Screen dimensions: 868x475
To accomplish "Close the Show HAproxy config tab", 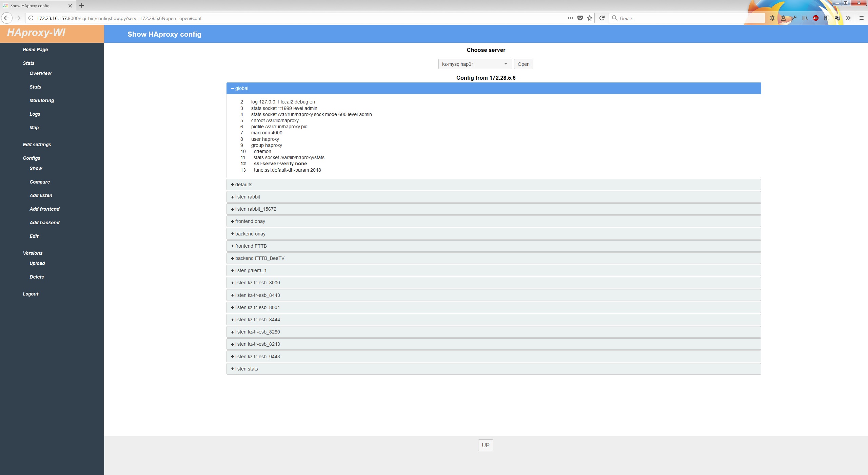I will click(x=70, y=5).
